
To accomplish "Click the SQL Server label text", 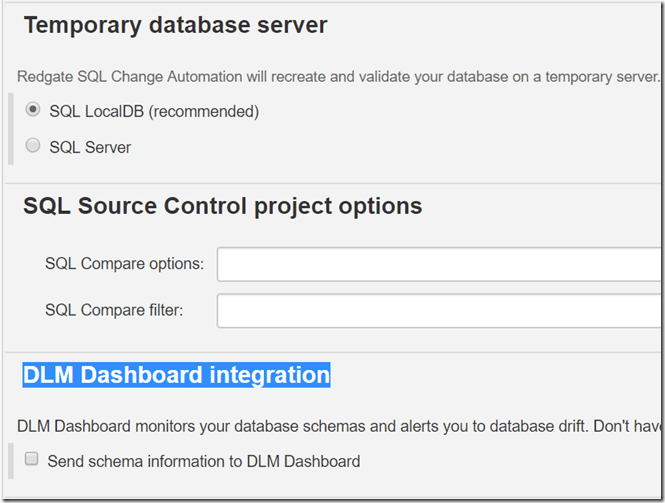I will pyautogui.click(x=90, y=148).
